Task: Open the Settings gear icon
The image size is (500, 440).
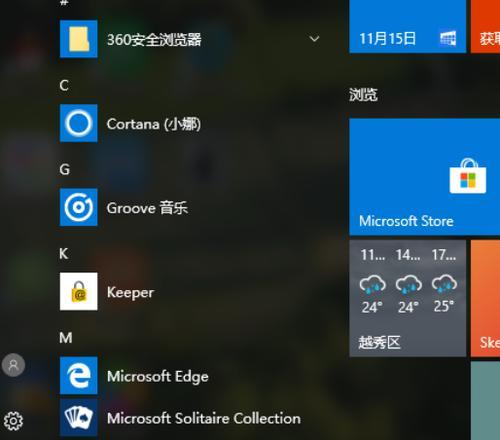Action: pyautogui.click(x=13, y=421)
